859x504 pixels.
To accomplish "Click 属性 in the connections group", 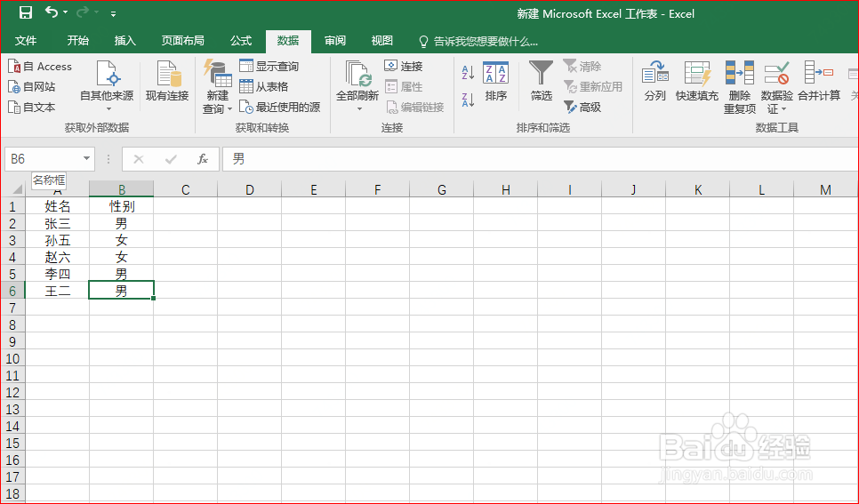I will click(404, 86).
